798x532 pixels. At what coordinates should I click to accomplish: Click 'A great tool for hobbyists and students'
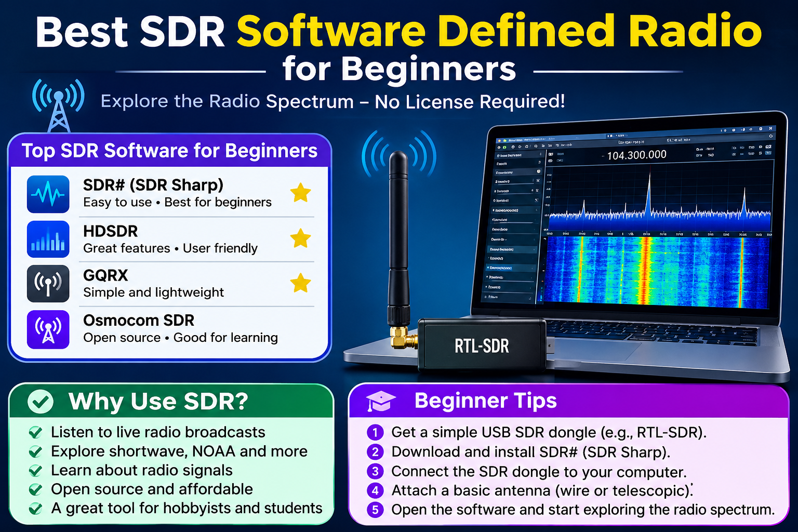pyautogui.click(x=187, y=508)
